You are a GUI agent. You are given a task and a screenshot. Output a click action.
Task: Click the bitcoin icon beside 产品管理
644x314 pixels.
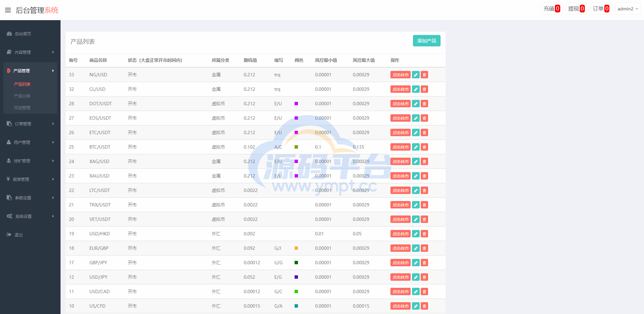[8, 71]
